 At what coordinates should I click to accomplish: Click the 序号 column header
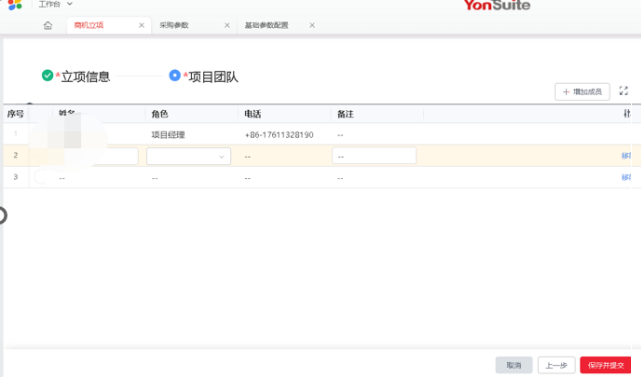point(16,114)
